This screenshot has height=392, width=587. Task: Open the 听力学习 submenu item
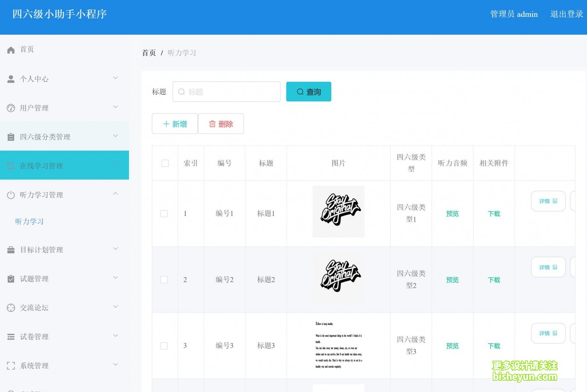tap(29, 222)
